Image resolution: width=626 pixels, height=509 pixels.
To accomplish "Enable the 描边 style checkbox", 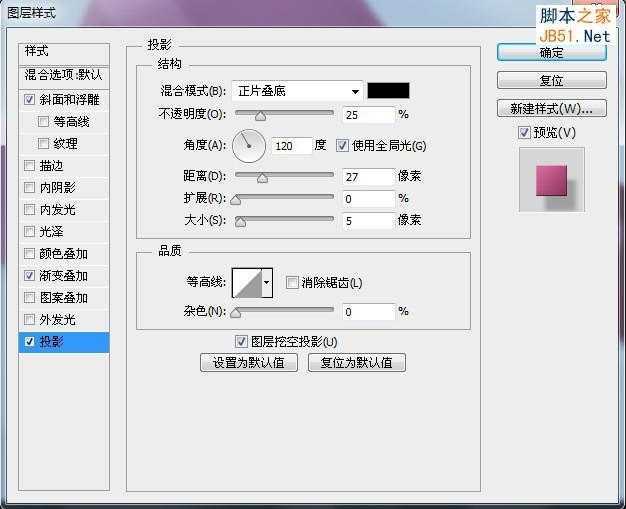I will click(30, 165).
